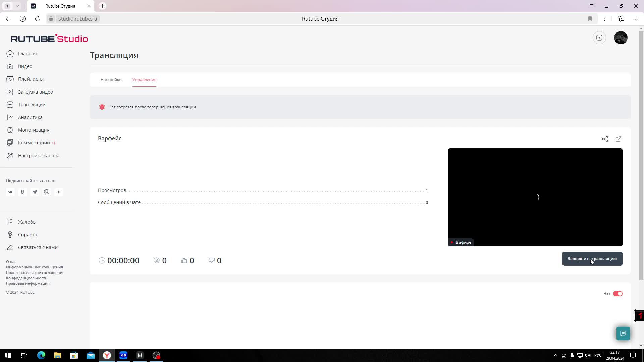Toggle the Чат switch off

pos(618,294)
